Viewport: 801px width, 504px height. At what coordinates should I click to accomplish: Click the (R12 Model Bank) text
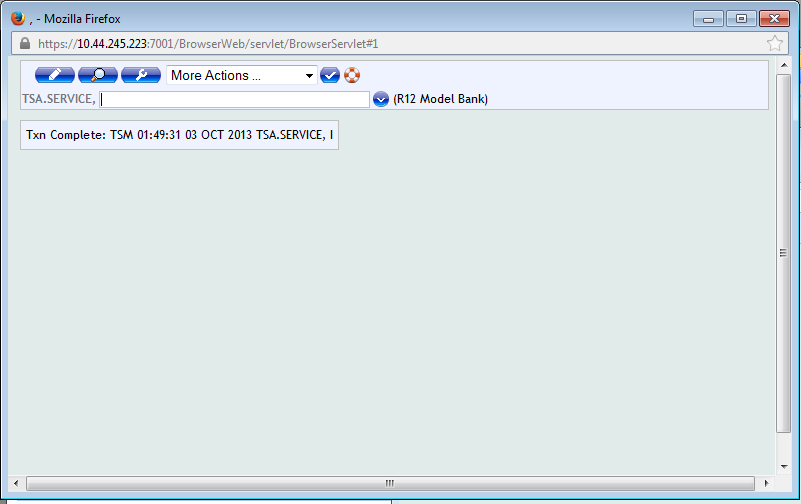tap(440, 99)
